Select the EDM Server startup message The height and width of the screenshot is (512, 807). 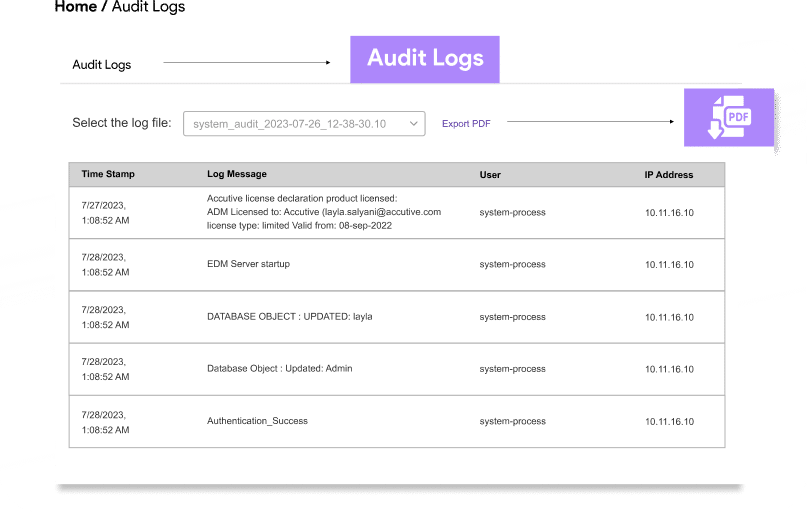(248, 264)
